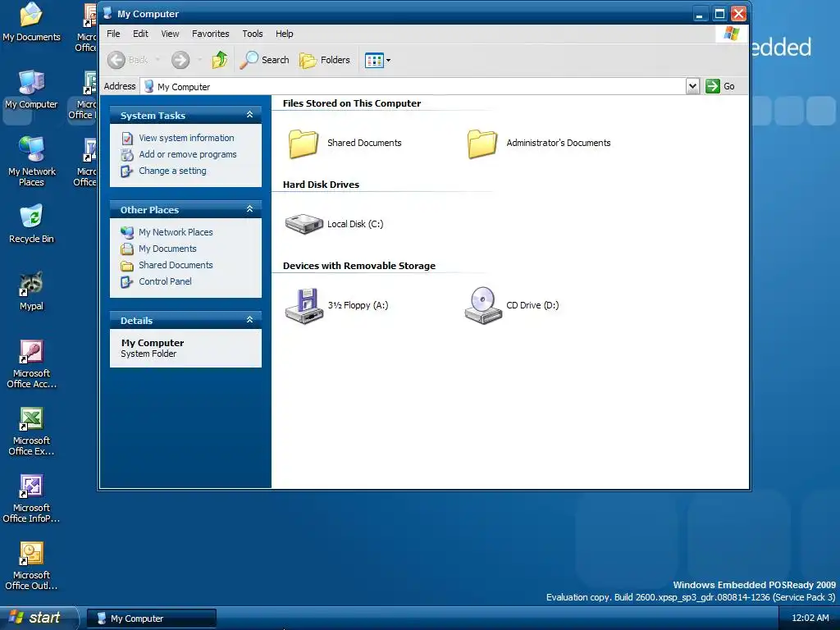840x630 pixels.
Task: Click the taskbar clock showing 12:02 AM
Action: coord(810,618)
